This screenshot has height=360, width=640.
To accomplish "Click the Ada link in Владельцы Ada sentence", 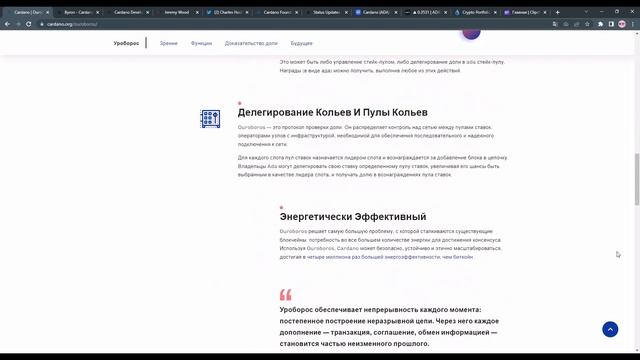I will [x=272, y=166].
